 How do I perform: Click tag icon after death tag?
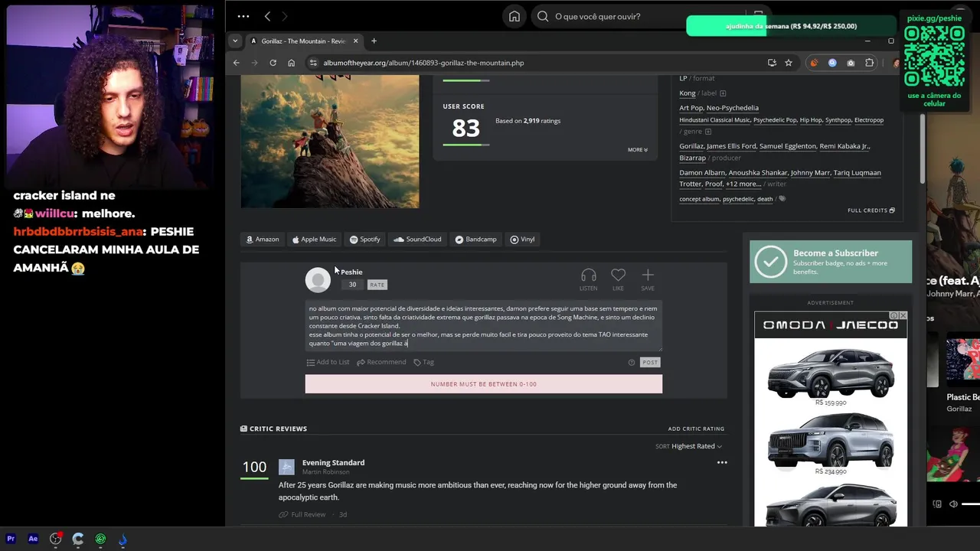[x=782, y=199]
